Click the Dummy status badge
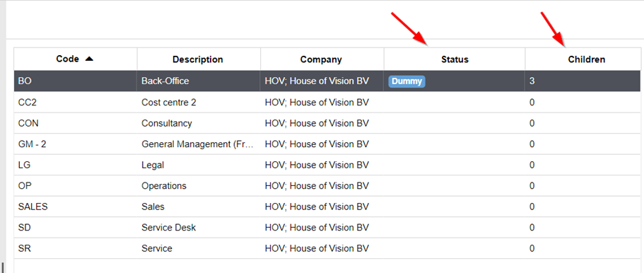Viewport: 644px width, 273px height. pyautogui.click(x=406, y=81)
